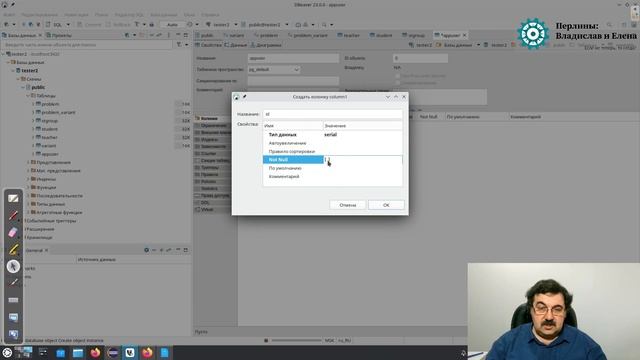Select the Типы данных folder in navigator
The width and height of the screenshot is (640, 360).
coord(51,204)
